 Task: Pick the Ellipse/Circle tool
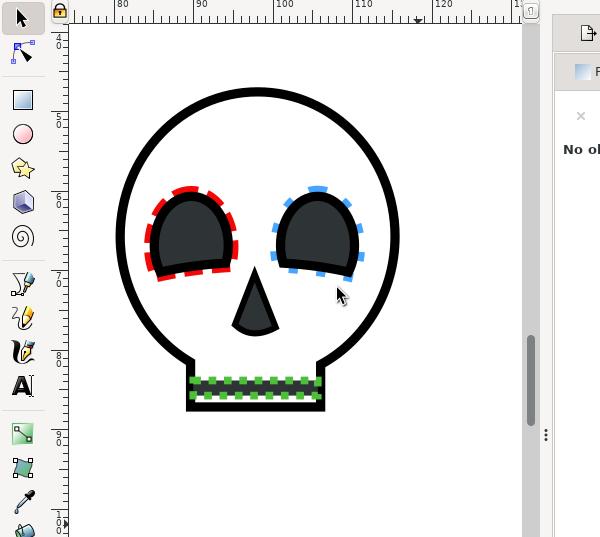coord(22,134)
